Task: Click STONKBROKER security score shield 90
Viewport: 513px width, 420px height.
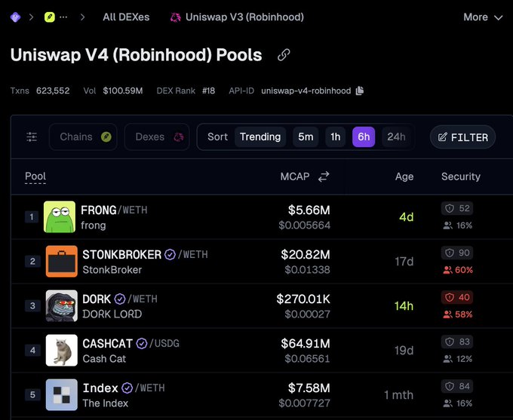Action: [x=457, y=253]
